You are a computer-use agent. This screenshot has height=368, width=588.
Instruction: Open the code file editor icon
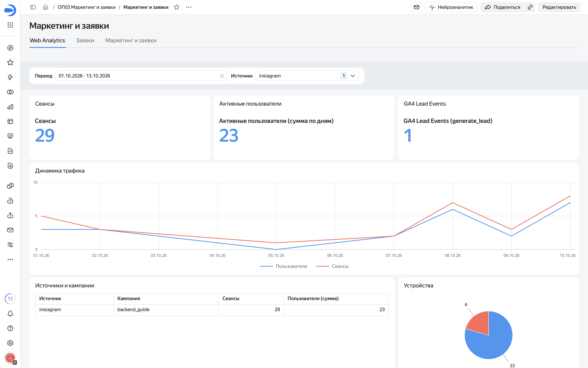pos(10,151)
